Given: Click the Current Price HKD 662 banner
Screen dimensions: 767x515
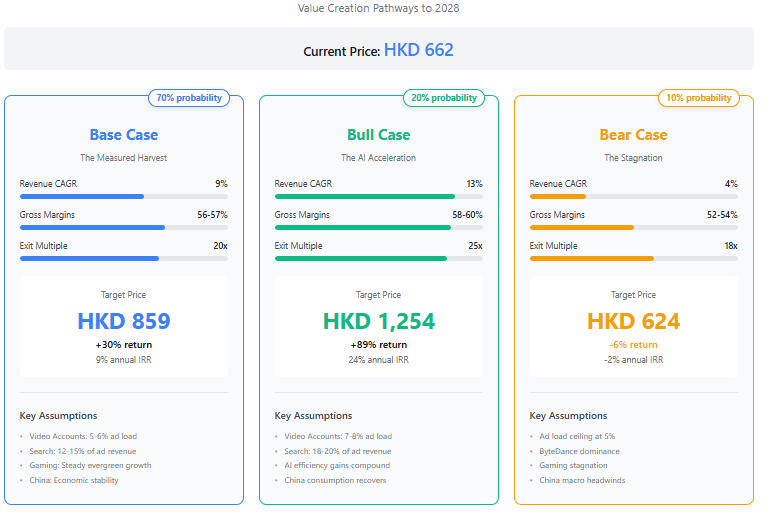Looking at the screenshot, I should 379,49.
